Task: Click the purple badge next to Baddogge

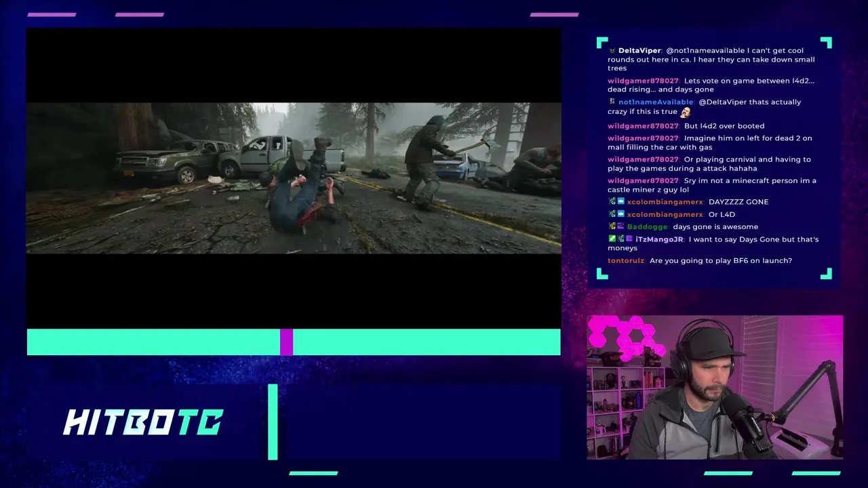Action: click(x=620, y=227)
